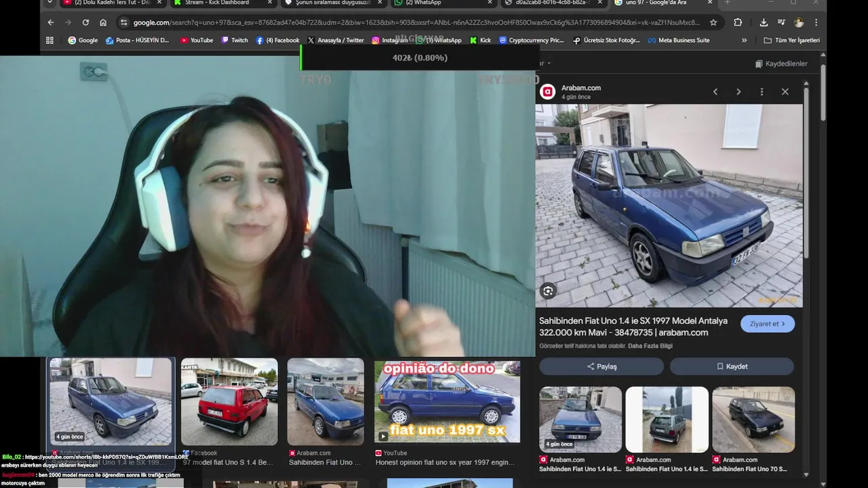Open the Sahibinden Fiat Uno 1.4 ie SX title link
868x488 pixels.
coord(633,327)
